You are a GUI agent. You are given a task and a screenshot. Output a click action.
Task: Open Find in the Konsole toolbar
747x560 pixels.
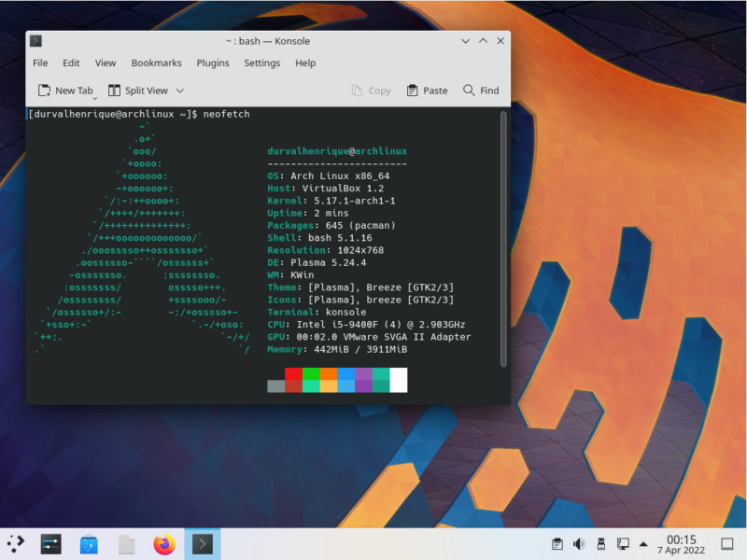tap(481, 91)
